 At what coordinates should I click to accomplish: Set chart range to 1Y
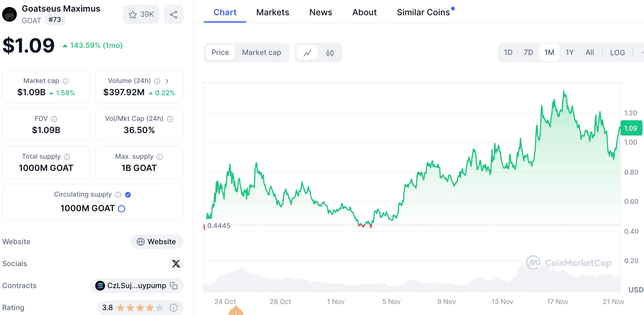tap(570, 52)
